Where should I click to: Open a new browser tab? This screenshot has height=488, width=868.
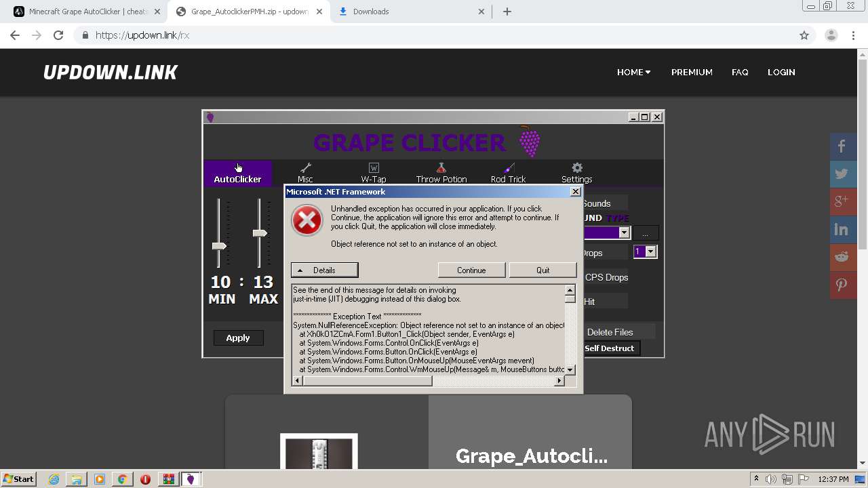(x=507, y=12)
